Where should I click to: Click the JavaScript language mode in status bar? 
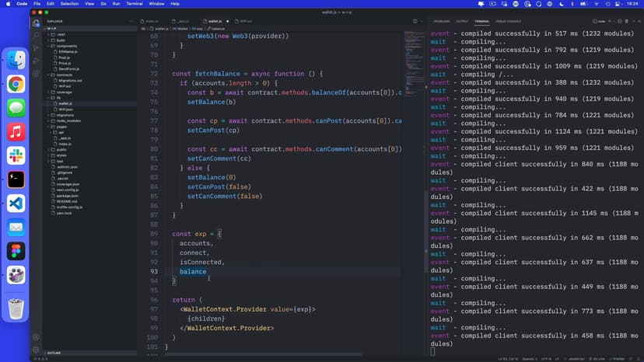[x=576, y=358]
